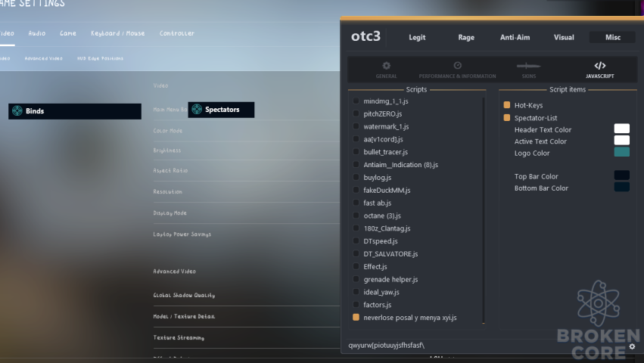
Task: Enable the watermark_1.js script checkbox
Action: (356, 126)
